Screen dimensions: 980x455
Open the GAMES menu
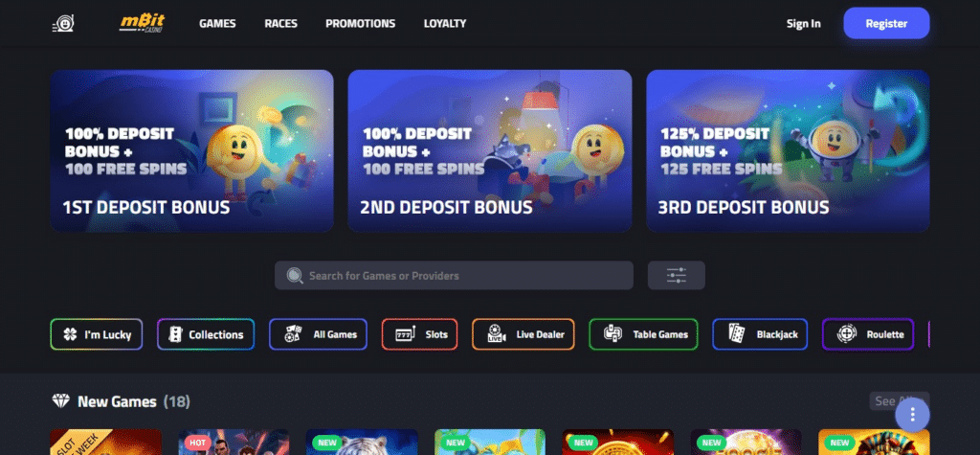[217, 23]
